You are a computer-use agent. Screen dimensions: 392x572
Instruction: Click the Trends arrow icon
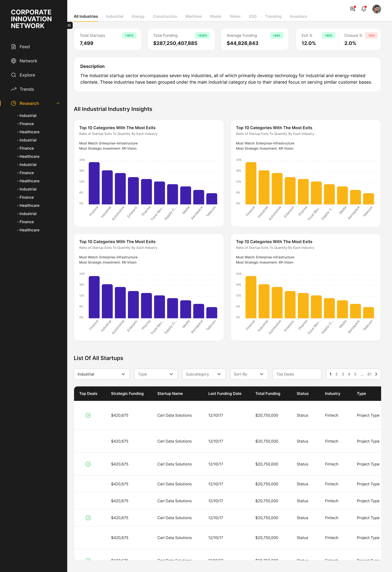[x=14, y=89]
